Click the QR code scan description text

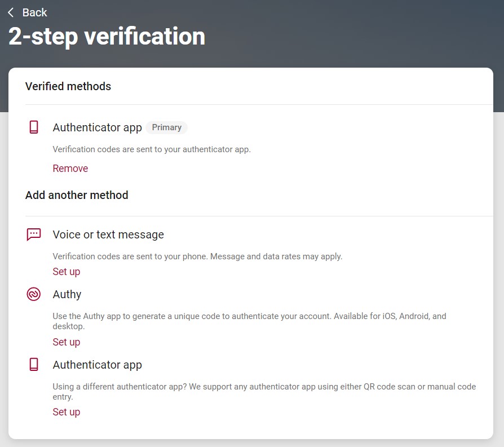click(264, 387)
